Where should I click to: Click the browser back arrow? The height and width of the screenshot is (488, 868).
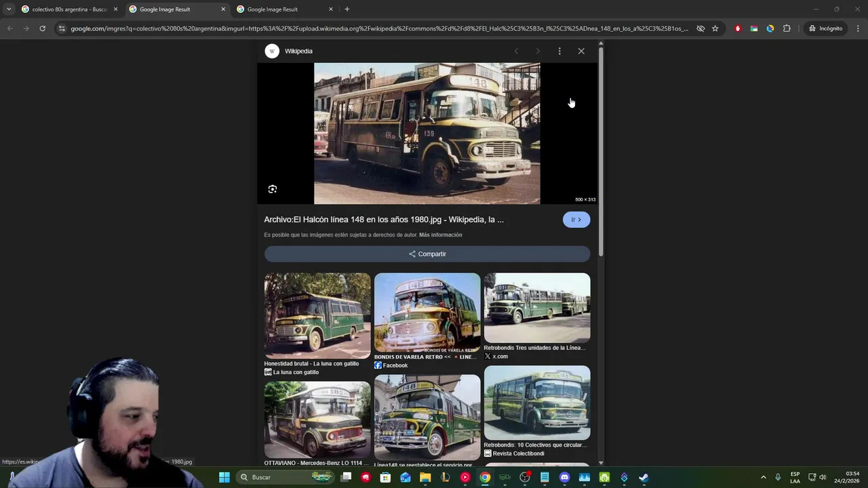click(9, 28)
